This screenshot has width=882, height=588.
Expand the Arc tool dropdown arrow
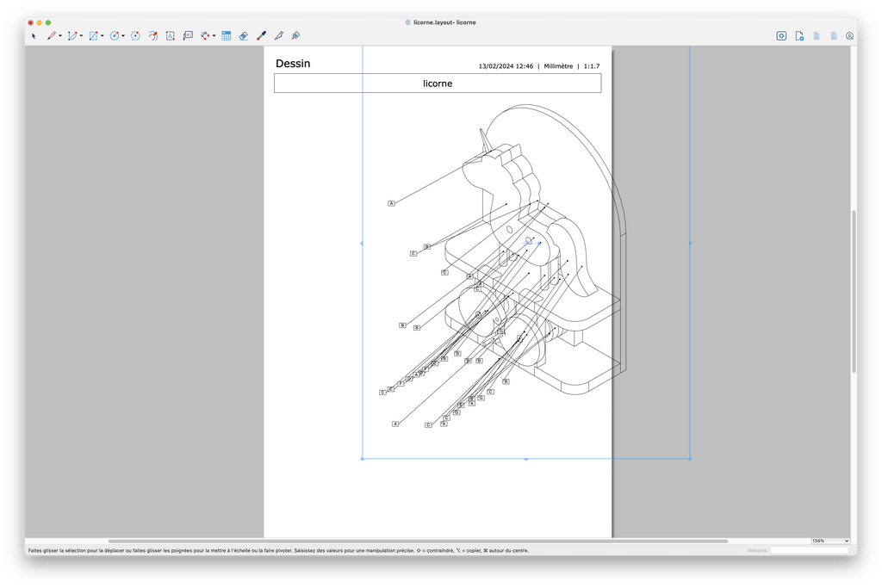(81, 36)
